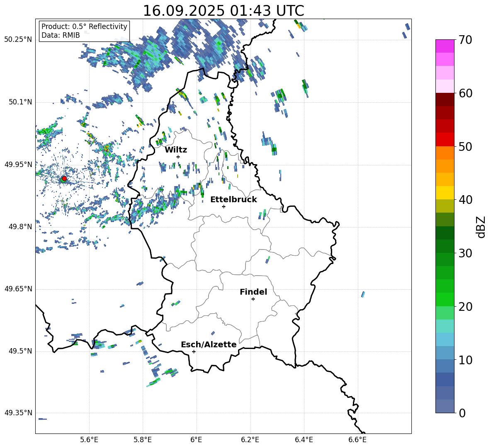This screenshot has height=448, width=491.
Task: Pick the bright red colorbar segment above 50
Action: [445, 140]
